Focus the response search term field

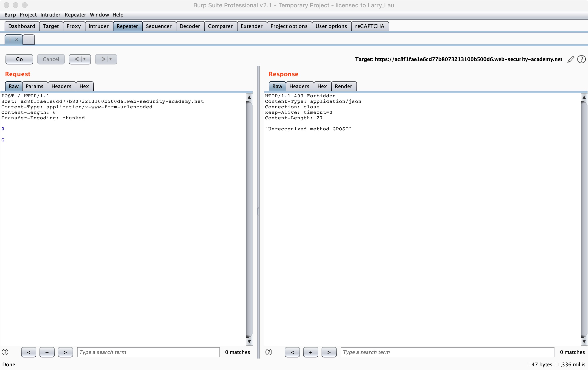click(447, 352)
